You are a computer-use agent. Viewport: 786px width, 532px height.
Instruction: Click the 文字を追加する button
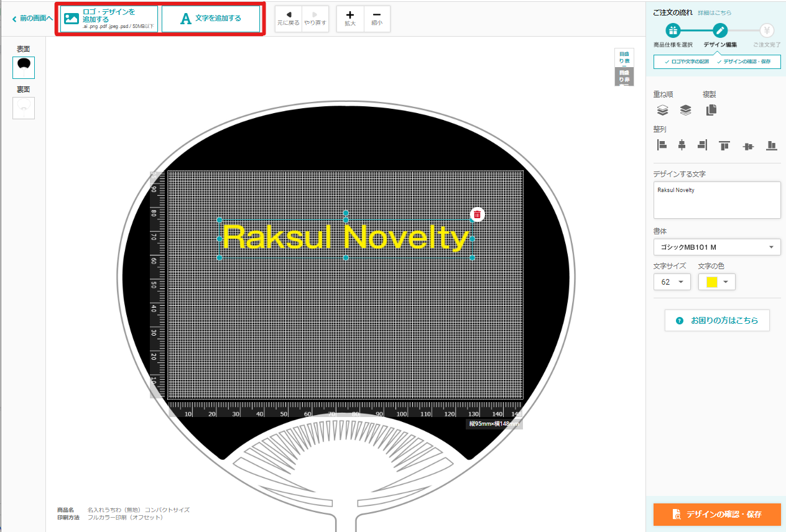pos(211,19)
